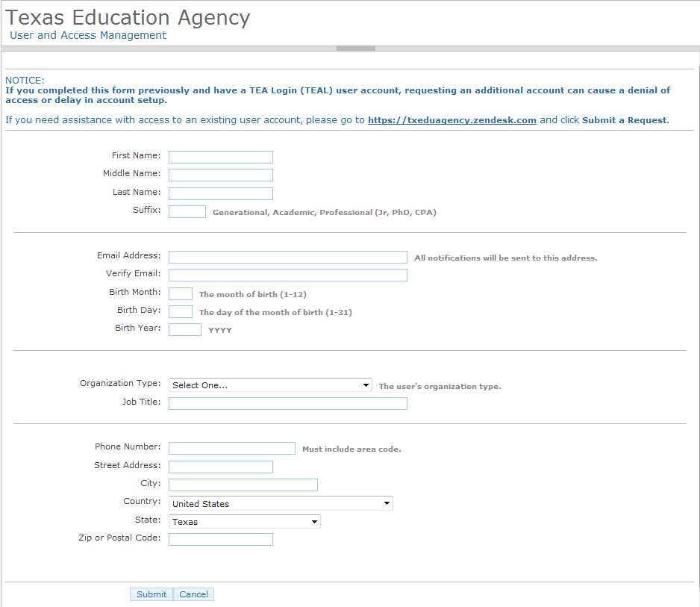This screenshot has width=700, height=607.
Task: Click the Job Title field
Action: tap(287, 403)
